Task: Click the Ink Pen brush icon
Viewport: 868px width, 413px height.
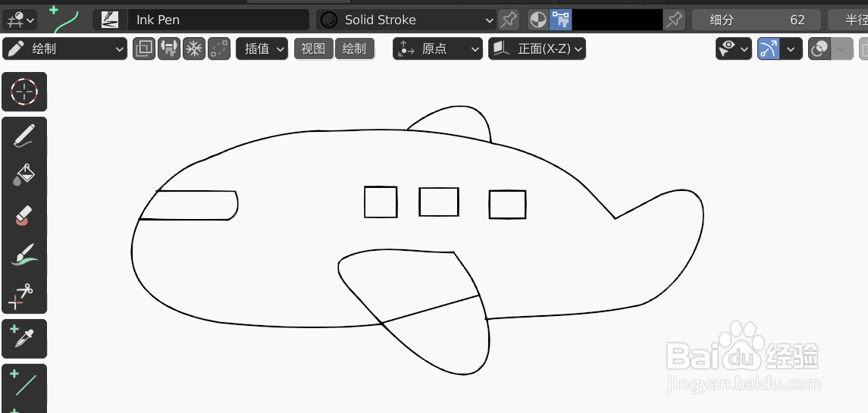Action: (x=110, y=20)
